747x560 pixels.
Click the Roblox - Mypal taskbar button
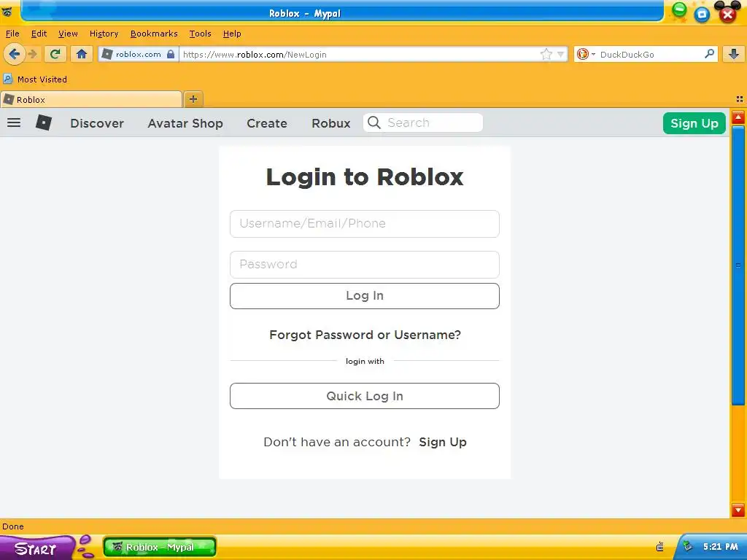click(160, 547)
